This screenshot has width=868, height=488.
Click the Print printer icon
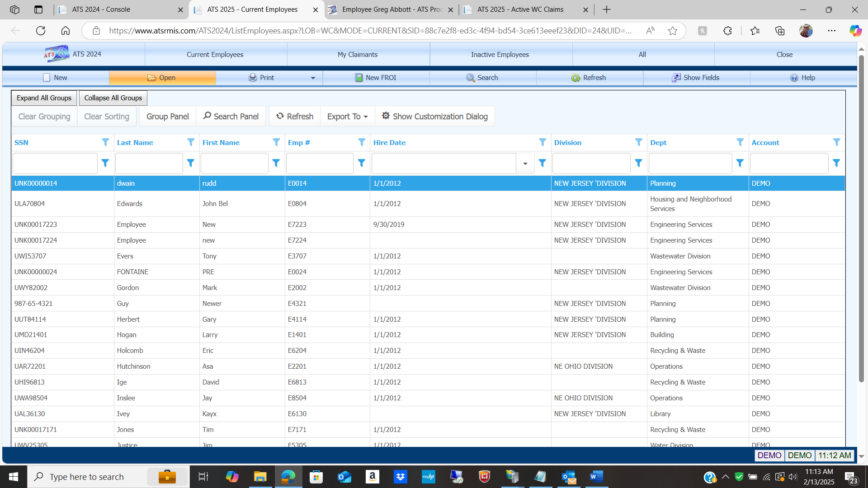tap(253, 78)
